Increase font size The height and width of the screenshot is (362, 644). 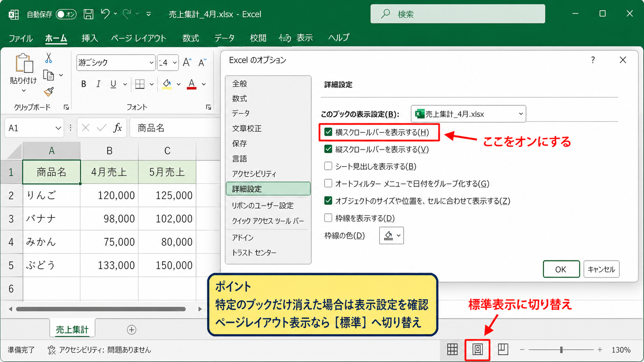187,62
